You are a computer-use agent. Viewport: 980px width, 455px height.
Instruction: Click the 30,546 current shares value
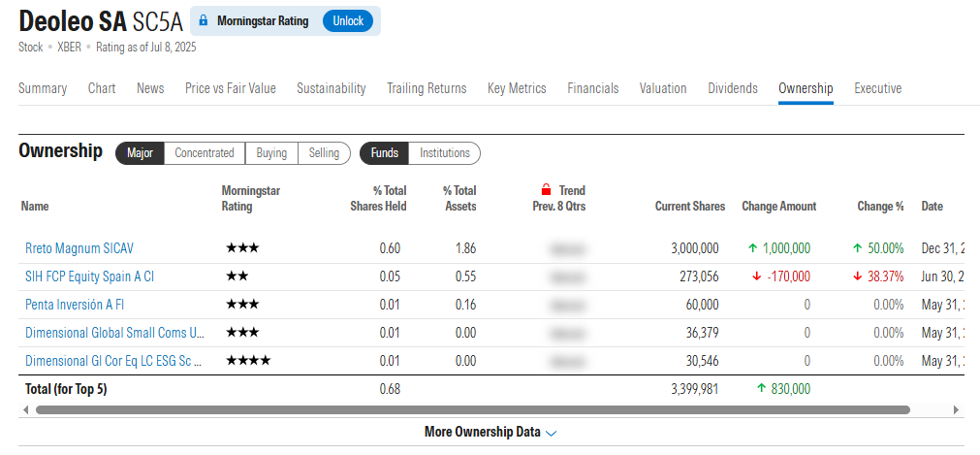702,361
